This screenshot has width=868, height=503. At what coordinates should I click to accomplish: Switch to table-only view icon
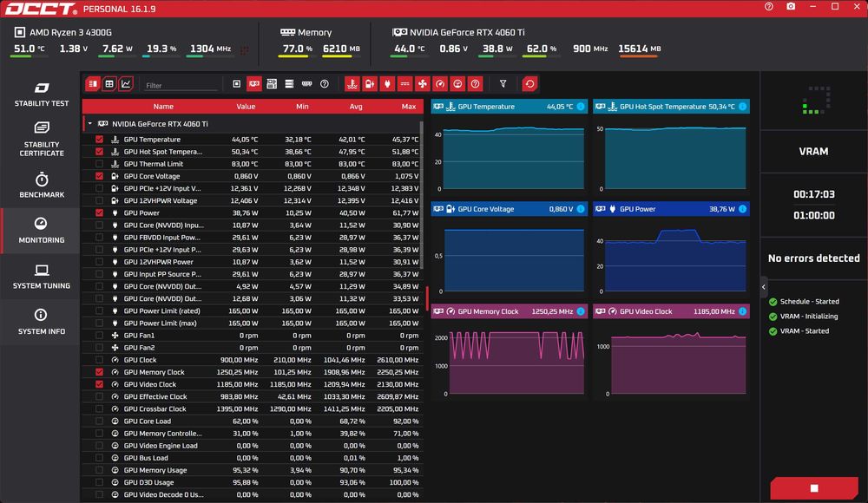pyautogui.click(x=109, y=84)
